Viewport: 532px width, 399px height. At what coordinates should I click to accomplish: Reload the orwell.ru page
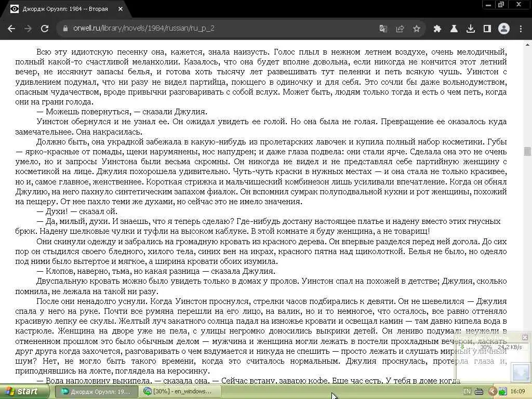click(45, 29)
